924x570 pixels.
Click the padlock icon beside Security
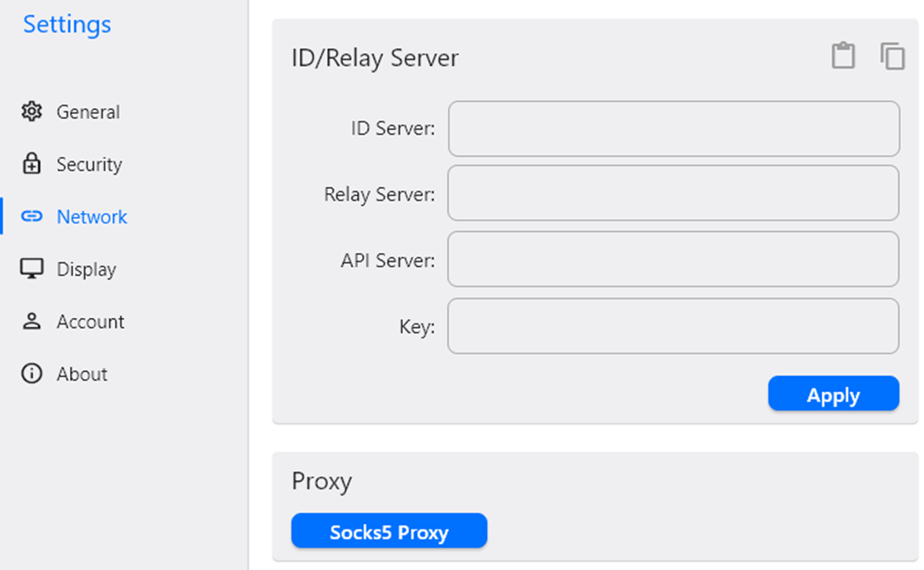[32, 164]
